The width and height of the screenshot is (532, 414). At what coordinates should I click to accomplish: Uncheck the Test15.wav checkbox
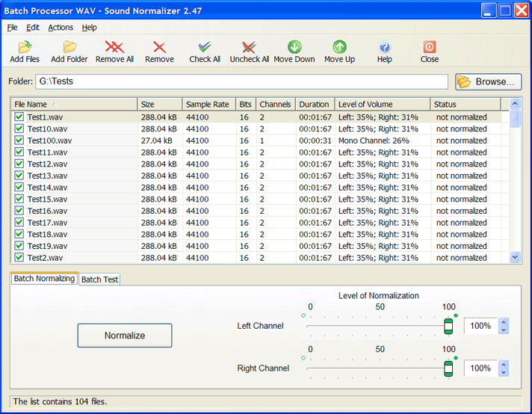click(x=19, y=199)
